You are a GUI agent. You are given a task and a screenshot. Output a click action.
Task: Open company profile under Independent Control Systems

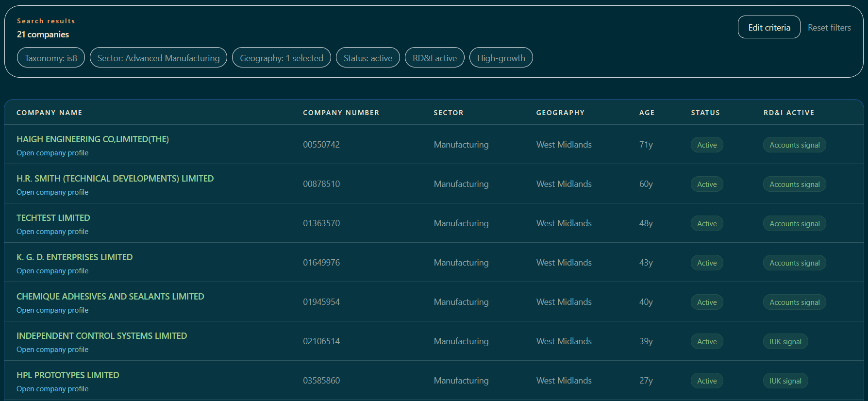(52, 350)
